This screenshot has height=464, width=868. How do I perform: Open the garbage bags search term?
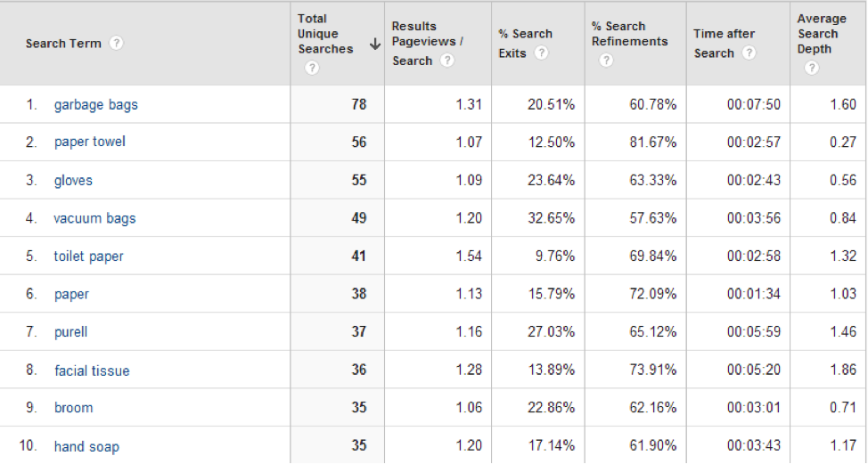pos(95,104)
